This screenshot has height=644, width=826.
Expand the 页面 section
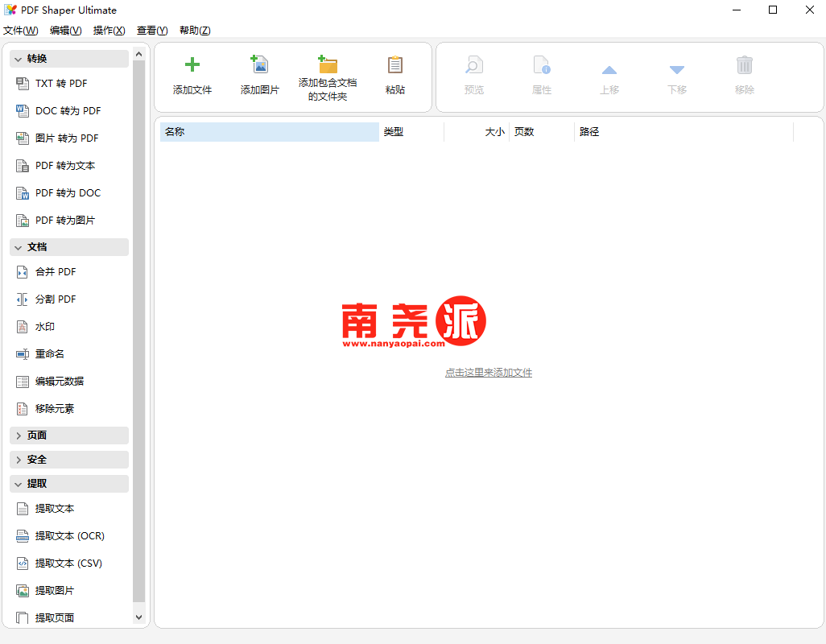69,435
